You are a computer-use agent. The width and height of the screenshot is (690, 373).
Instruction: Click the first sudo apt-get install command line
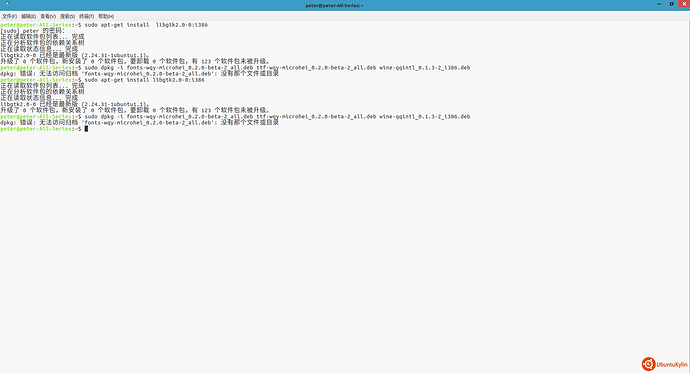(104, 25)
